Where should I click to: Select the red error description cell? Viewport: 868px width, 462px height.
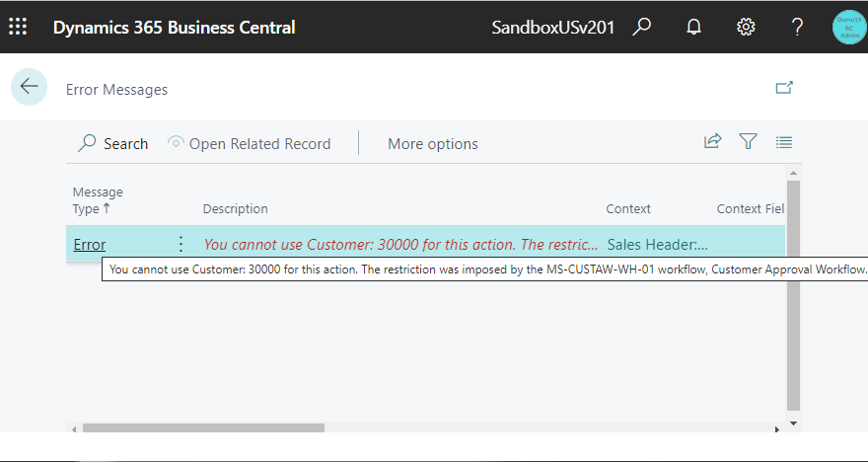pyautogui.click(x=400, y=244)
